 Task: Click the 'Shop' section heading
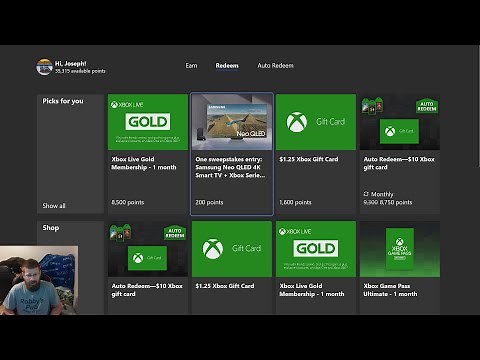coord(51,228)
